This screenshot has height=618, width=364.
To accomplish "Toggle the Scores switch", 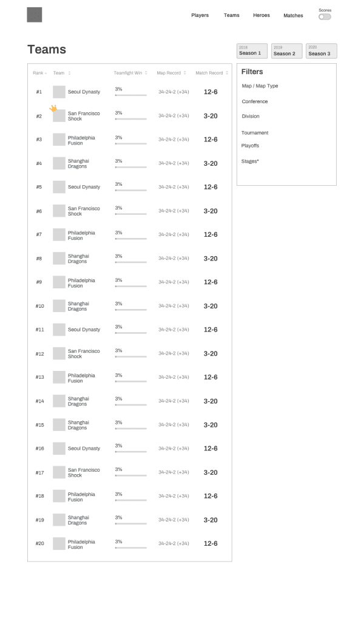I will click(x=325, y=16).
